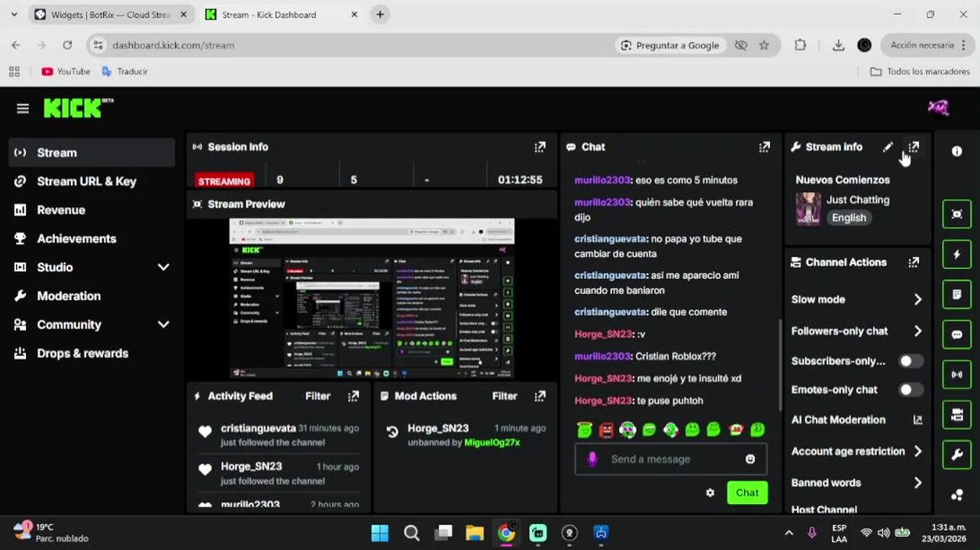Insert the red angry face emote

coord(606,430)
